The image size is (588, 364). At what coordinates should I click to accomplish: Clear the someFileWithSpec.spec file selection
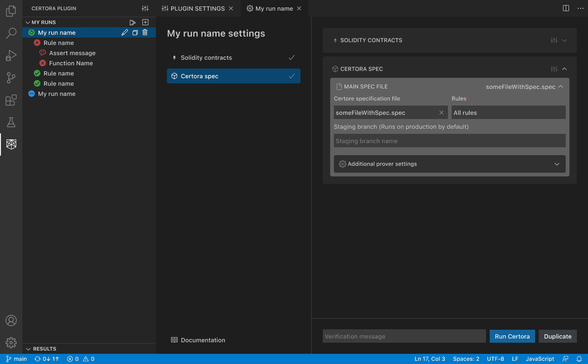441,113
